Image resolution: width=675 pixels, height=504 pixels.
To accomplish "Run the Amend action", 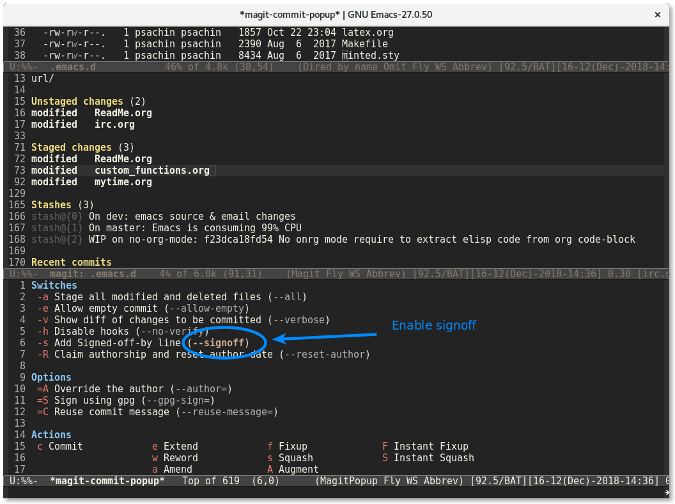I will [180, 469].
